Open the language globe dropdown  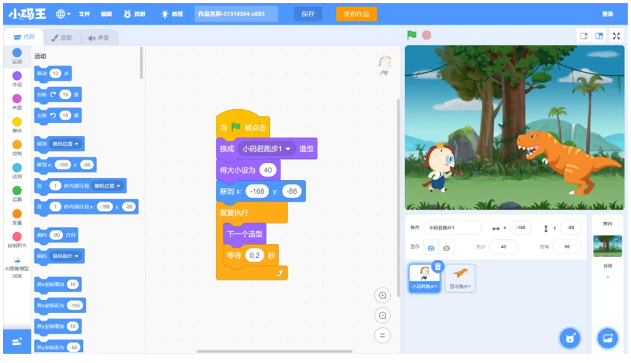click(63, 14)
